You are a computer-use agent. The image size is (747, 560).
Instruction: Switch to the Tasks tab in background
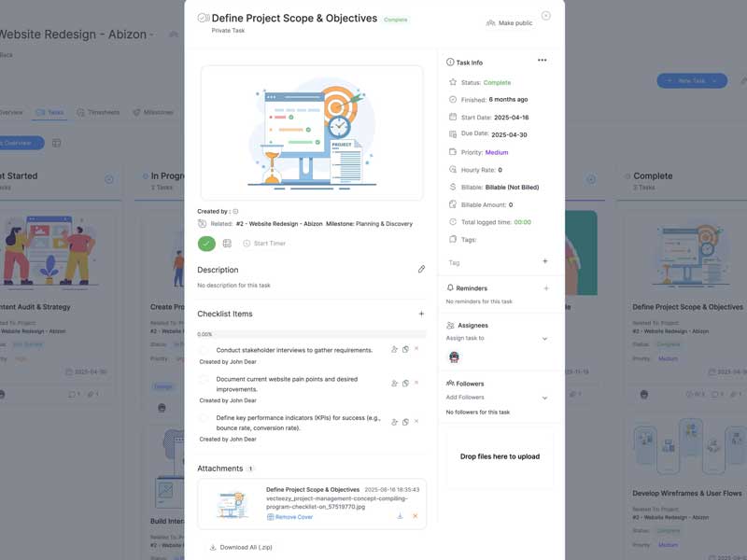tap(49, 112)
